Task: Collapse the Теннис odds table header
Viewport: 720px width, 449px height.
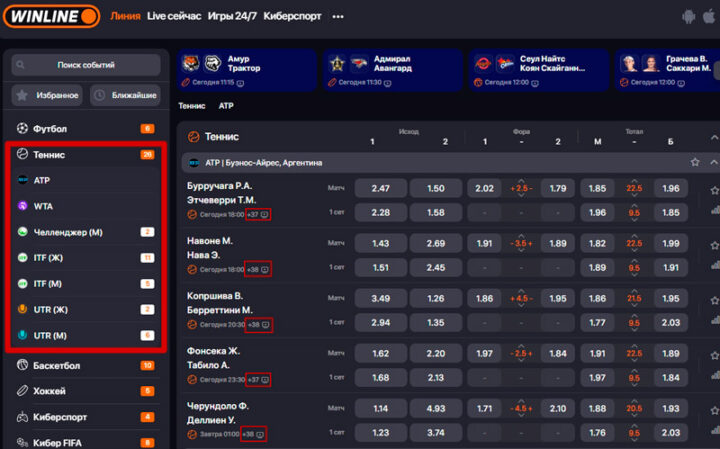Action: (713, 135)
